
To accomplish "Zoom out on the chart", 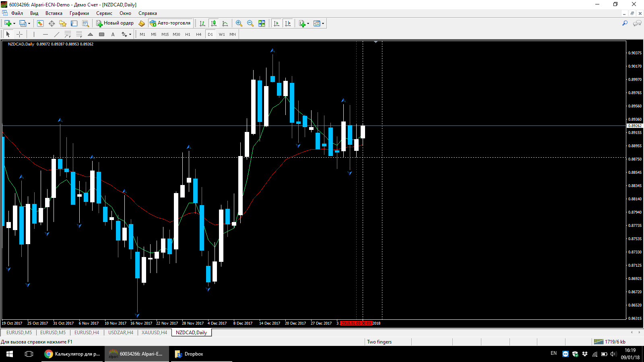I will (x=250, y=23).
